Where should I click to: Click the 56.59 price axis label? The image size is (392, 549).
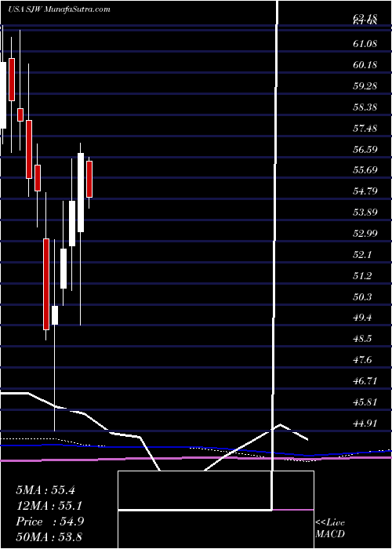[365, 149]
